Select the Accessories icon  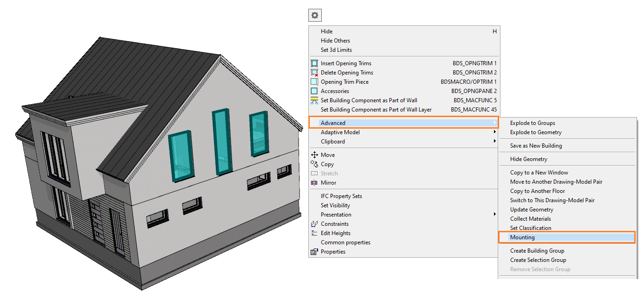[x=314, y=91]
